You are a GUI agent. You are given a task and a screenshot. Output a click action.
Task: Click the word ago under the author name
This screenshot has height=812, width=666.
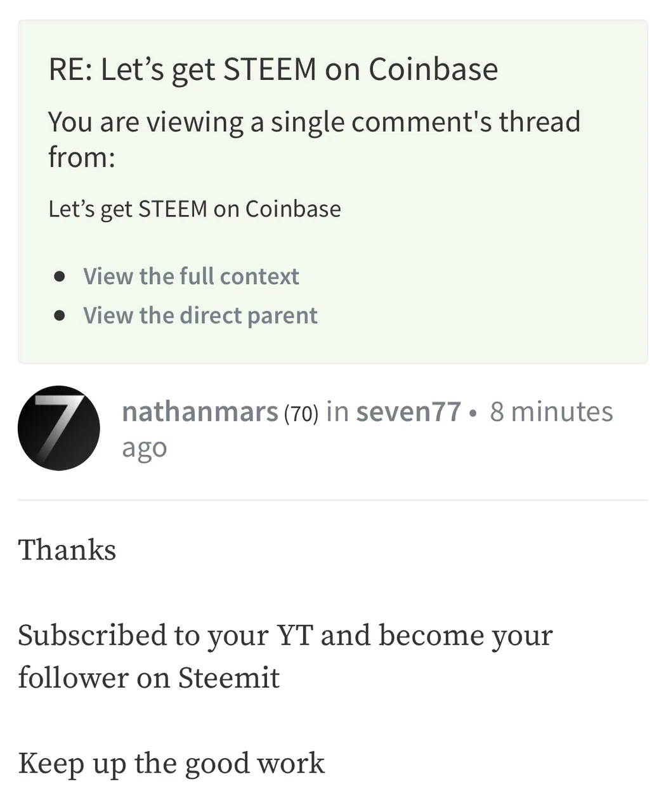coord(144,449)
